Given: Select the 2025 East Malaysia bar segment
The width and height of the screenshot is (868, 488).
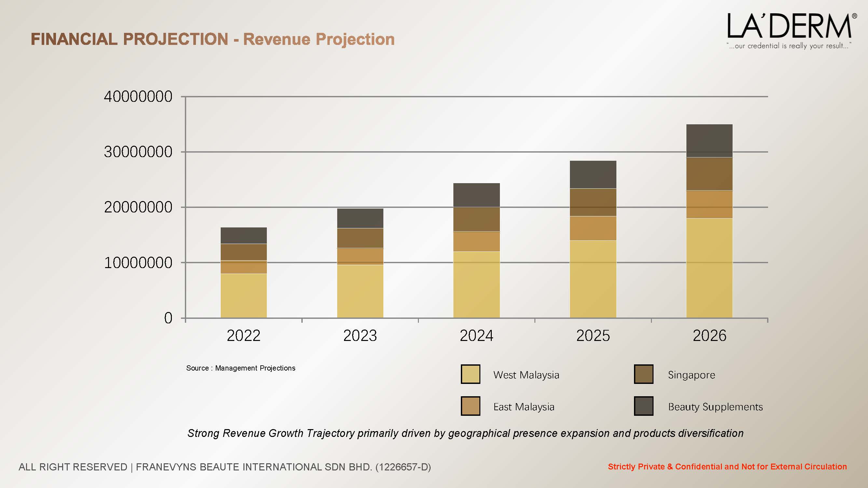Looking at the screenshot, I should [x=593, y=228].
